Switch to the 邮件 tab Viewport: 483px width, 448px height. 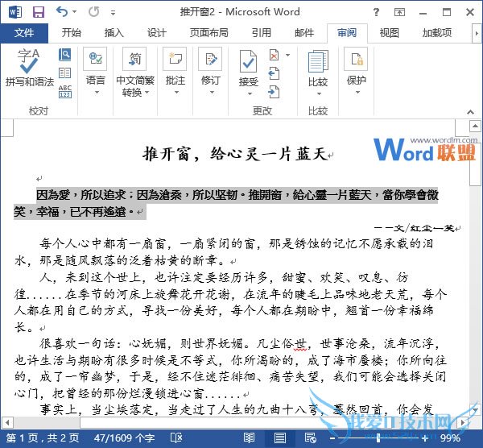(x=304, y=33)
